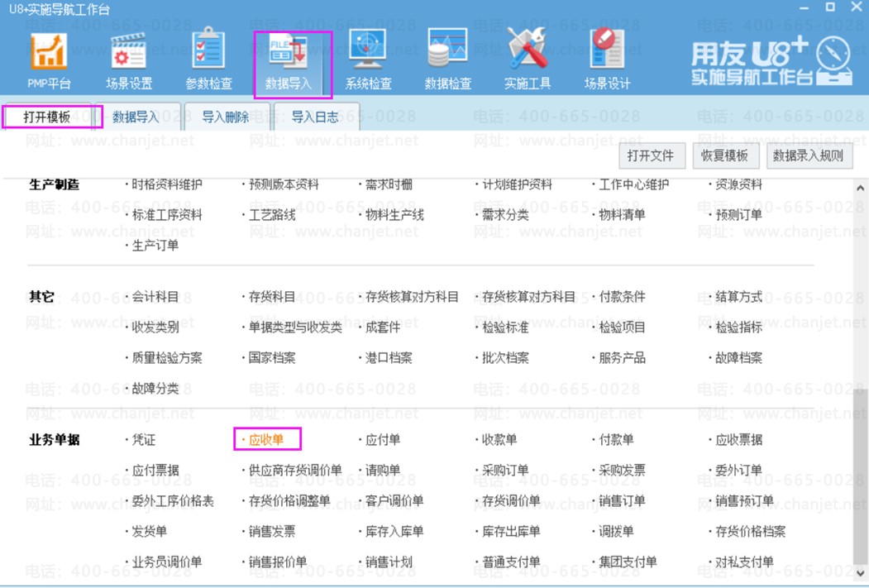The height and width of the screenshot is (588, 869).
Task: Switch to the 数据导入 tab
Action: pyautogui.click(x=136, y=117)
